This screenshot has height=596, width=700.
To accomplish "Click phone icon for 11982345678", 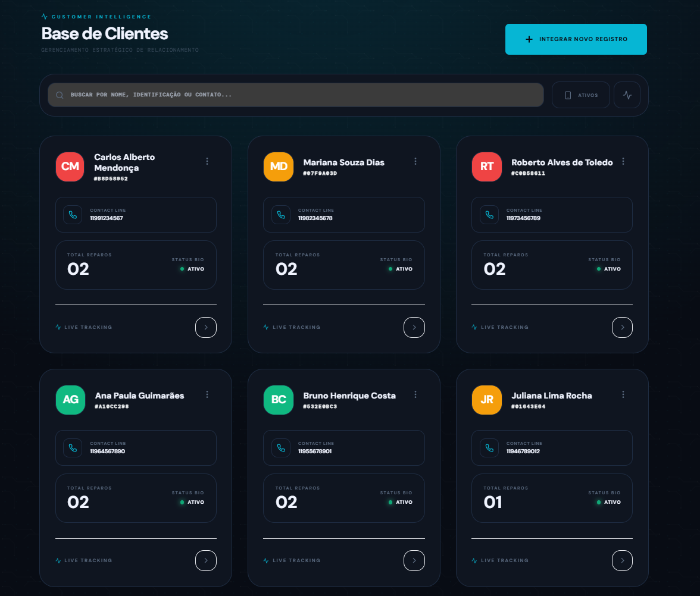I will click(281, 215).
